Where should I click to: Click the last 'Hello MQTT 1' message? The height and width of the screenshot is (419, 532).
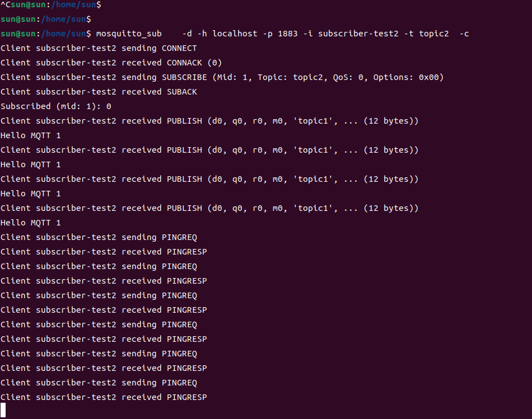(x=31, y=223)
